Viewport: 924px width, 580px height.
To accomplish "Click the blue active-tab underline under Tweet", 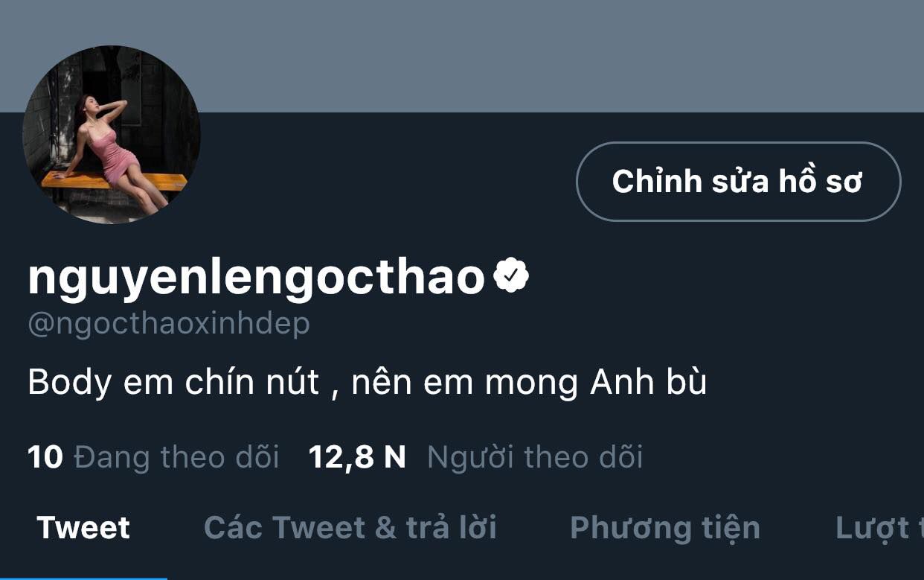I will (x=83, y=577).
